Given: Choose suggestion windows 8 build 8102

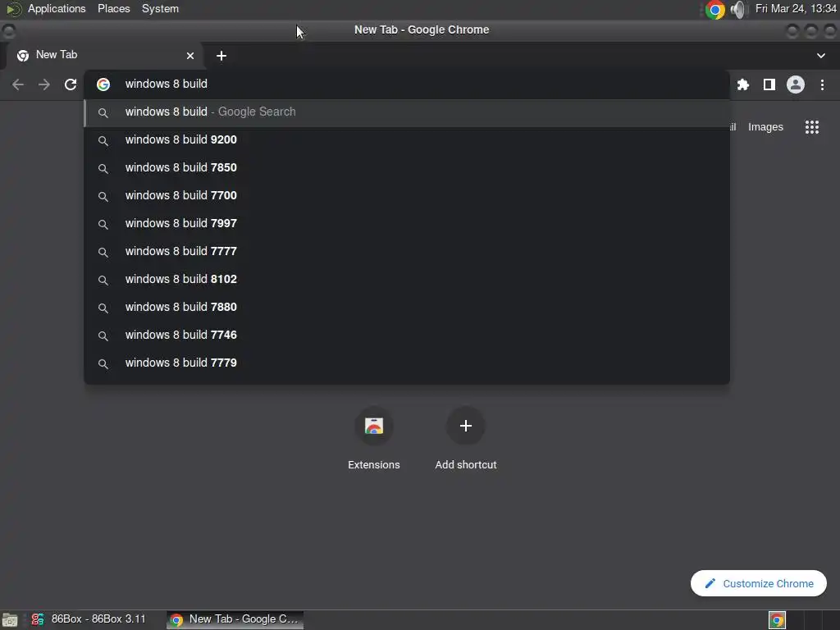Looking at the screenshot, I should [x=407, y=279].
